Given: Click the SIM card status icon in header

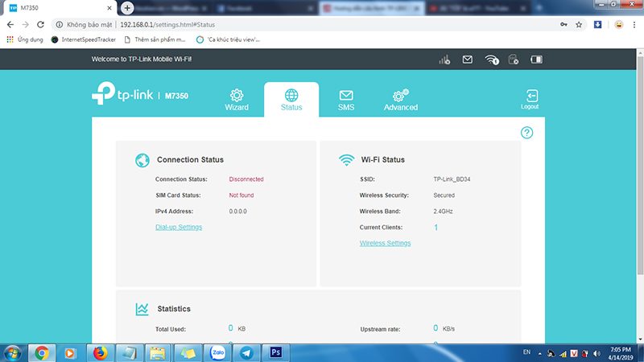Looking at the screenshot, I should tap(514, 60).
